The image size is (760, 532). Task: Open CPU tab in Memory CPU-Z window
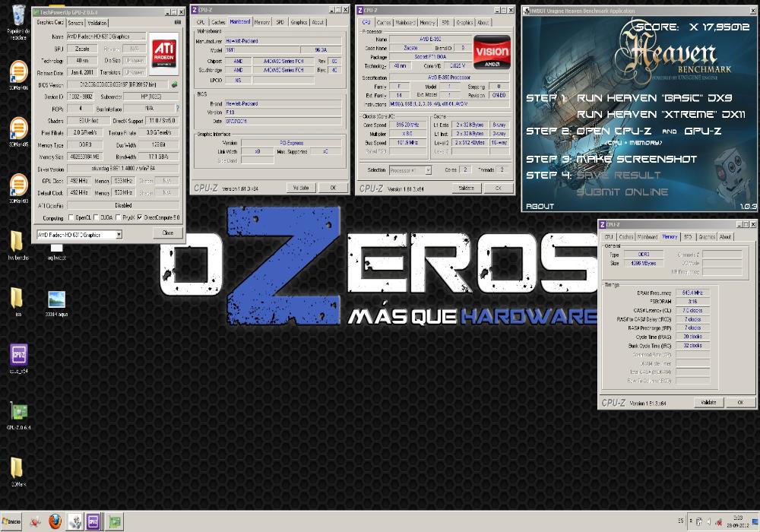608,237
